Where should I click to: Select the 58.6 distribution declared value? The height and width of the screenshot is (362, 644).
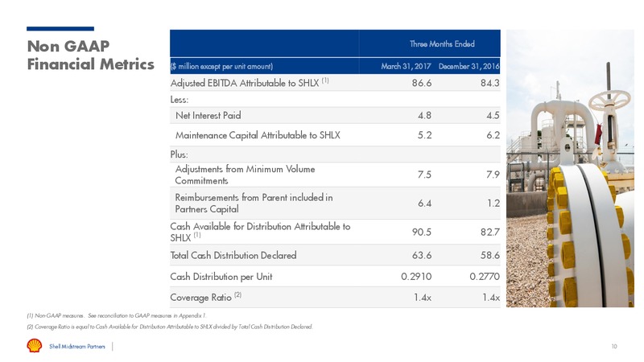(x=490, y=255)
